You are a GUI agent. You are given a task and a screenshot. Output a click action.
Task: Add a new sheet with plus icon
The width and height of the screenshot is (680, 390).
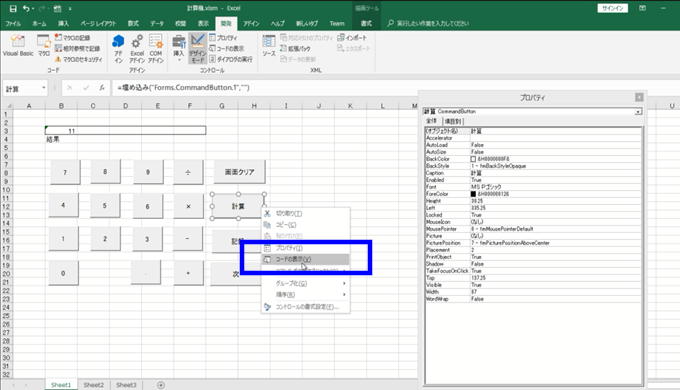tap(161, 385)
